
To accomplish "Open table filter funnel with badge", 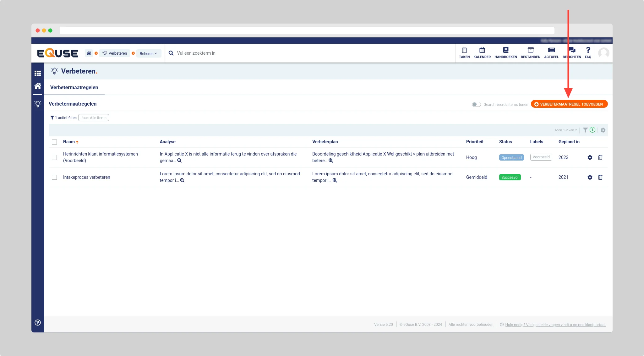I will (586, 130).
